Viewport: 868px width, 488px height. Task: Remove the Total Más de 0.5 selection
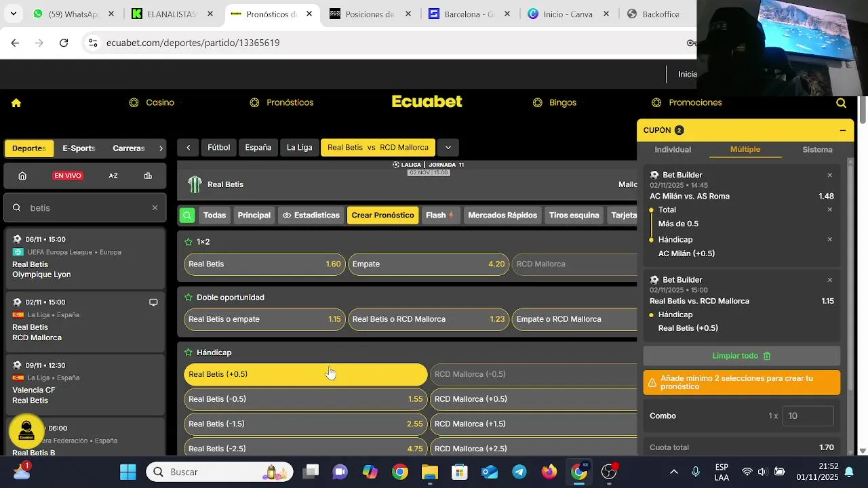[829, 209]
